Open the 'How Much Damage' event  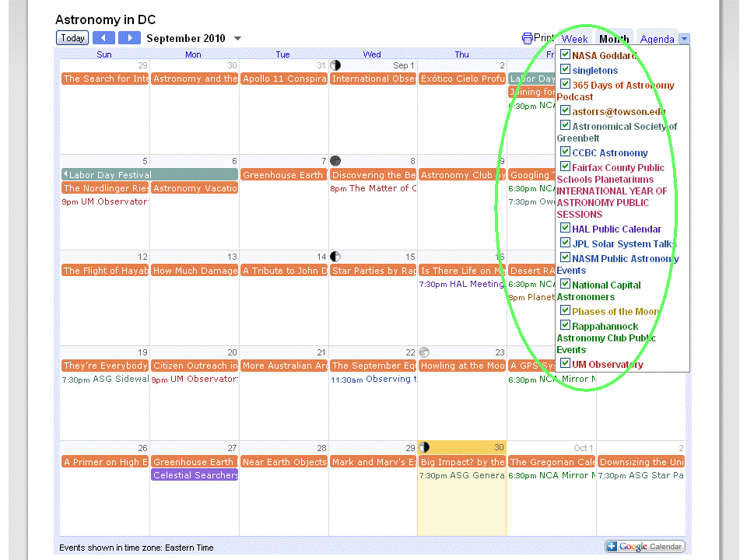tap(195, 271)
